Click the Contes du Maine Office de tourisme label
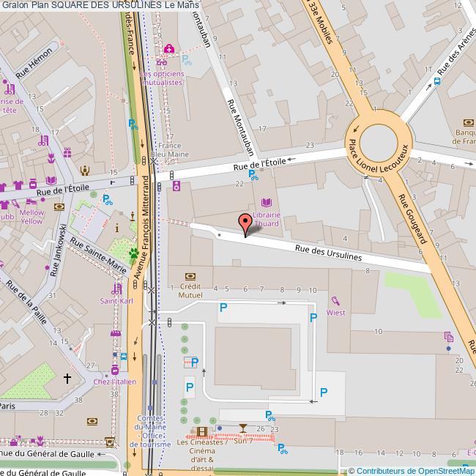 pyautogui.click(x=151, y=431)
